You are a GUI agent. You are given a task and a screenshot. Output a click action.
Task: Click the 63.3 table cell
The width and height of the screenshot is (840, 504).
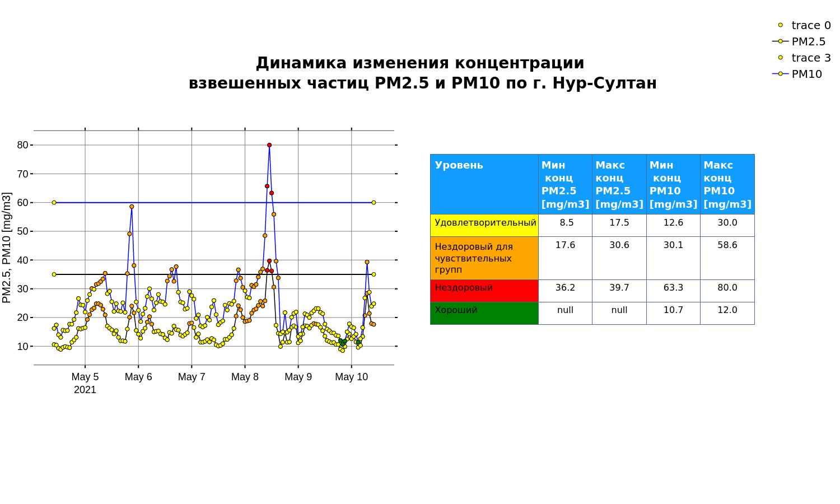(x=673, y=291)
